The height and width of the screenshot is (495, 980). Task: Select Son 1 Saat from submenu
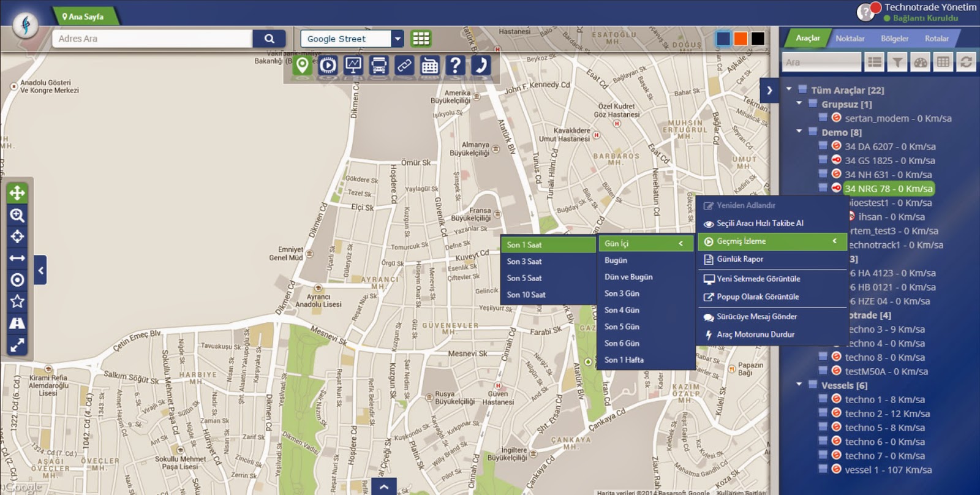click(548, 244)
